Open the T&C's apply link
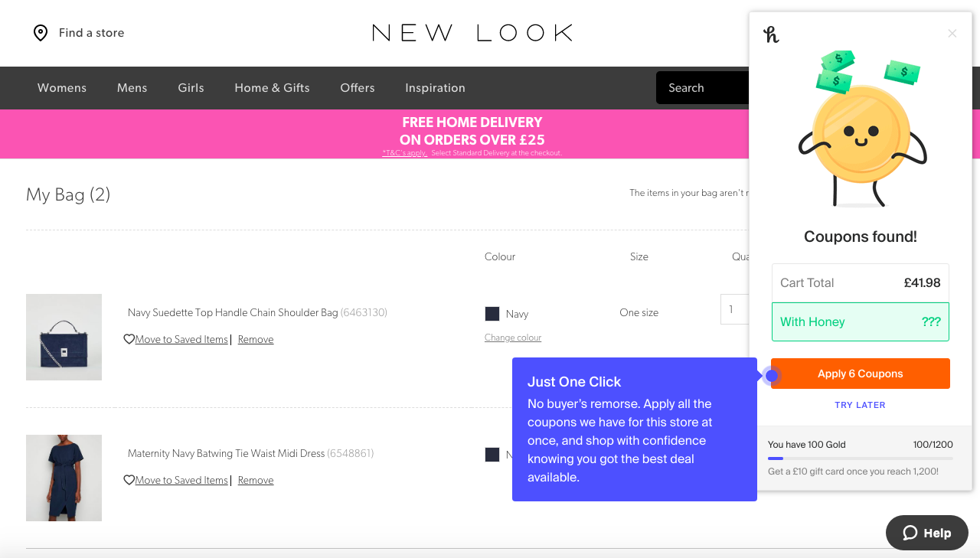 pos(404,153)
